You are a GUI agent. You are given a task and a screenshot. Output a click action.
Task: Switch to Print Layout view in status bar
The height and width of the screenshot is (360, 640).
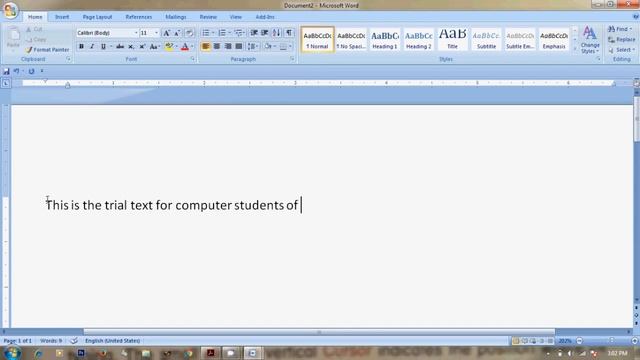[516, 341]
